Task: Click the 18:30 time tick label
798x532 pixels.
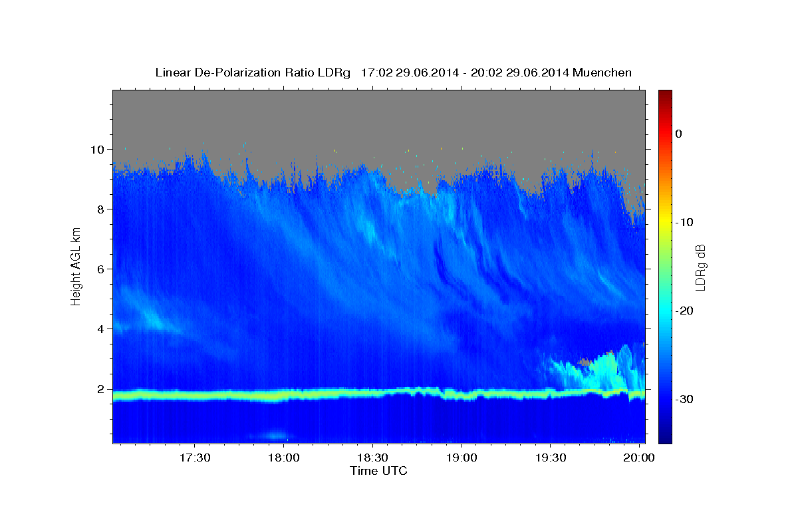Action: point(372,458)
